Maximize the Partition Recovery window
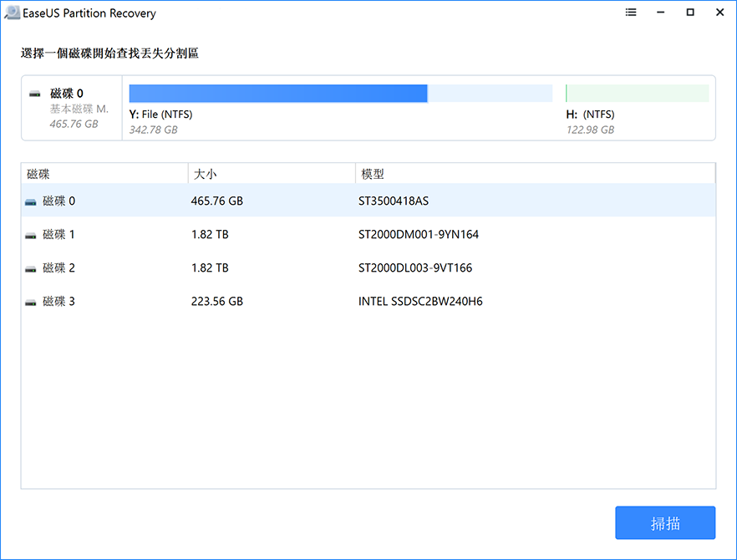This screenshot has height=560, width=737. click(x=690, y=13)
